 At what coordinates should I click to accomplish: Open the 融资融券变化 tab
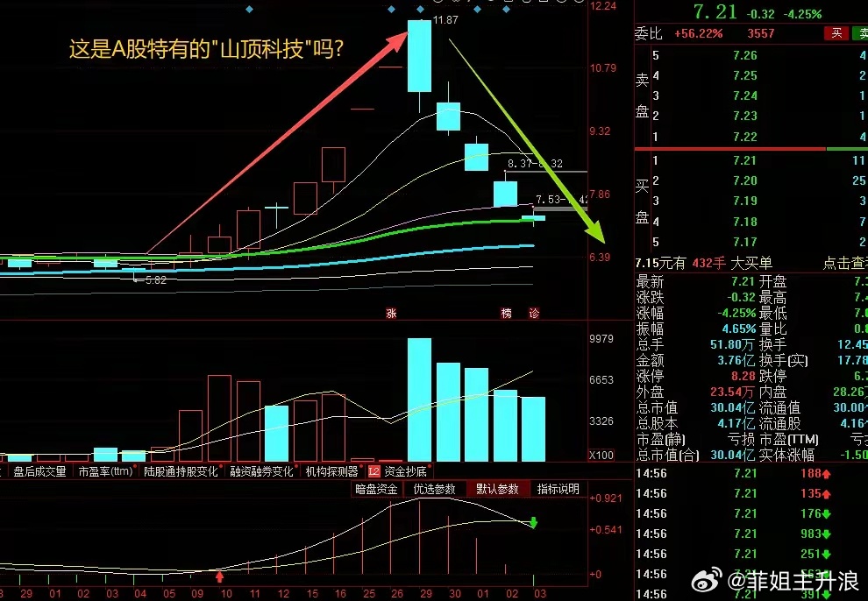260,471
